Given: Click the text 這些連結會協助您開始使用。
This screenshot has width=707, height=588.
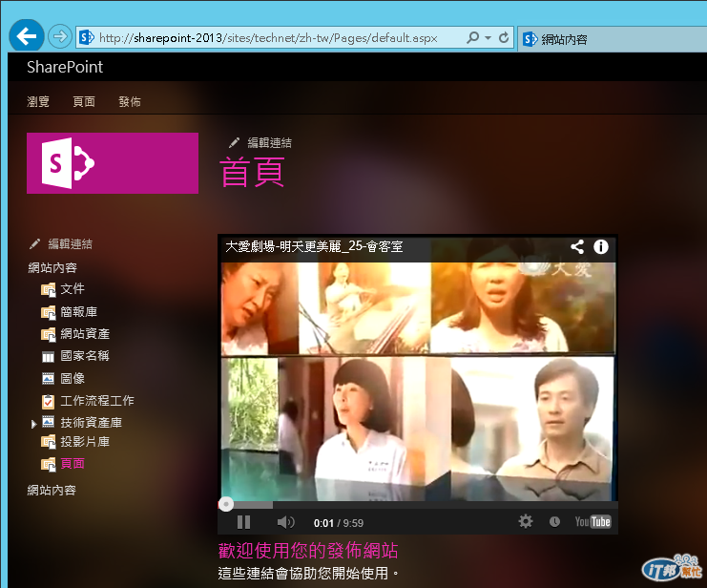Looking at the screenshot, I should pyautogui.click(x=308, y=573).
